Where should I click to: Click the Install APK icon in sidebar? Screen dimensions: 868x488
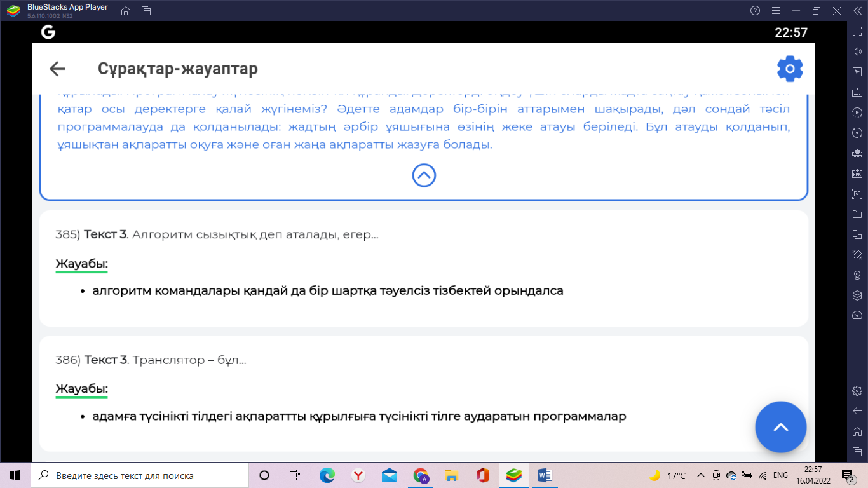click(857, 173)
